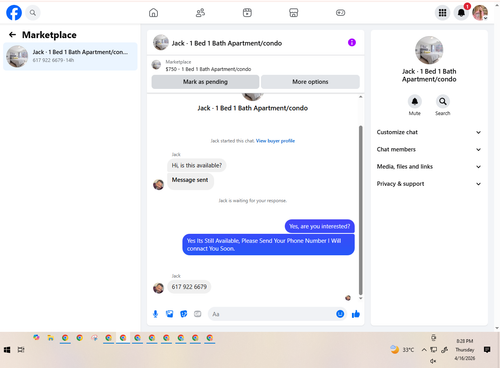Go to Facebook Home feed icon
Viewport: 500px width, 368px height.
click(x=153, y=13)
